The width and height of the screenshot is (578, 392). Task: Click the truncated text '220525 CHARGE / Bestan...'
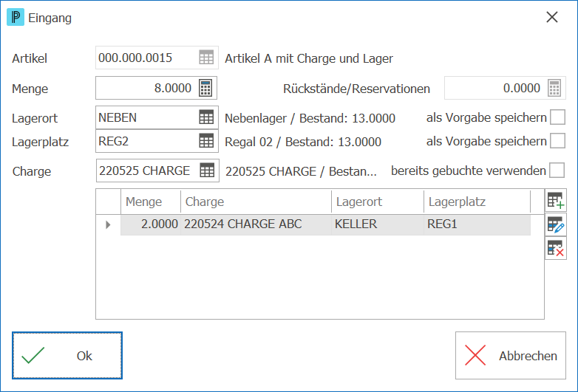(x=301, y=171)
